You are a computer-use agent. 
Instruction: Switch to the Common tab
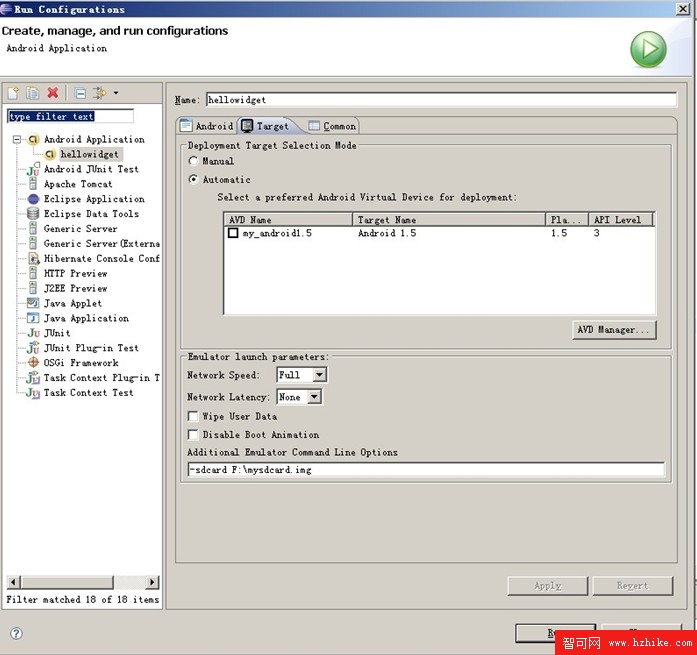coord(332,126)
